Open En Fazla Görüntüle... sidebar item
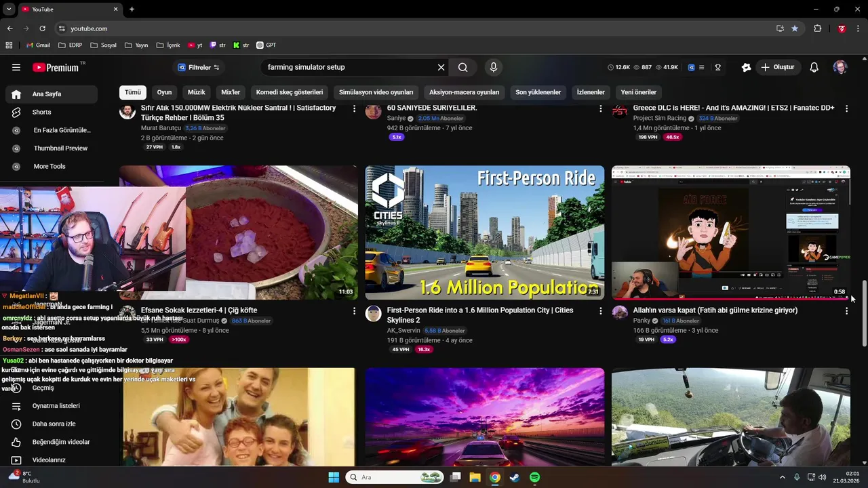This screenshot has height=488, width=868. click(x=51, y=130)
